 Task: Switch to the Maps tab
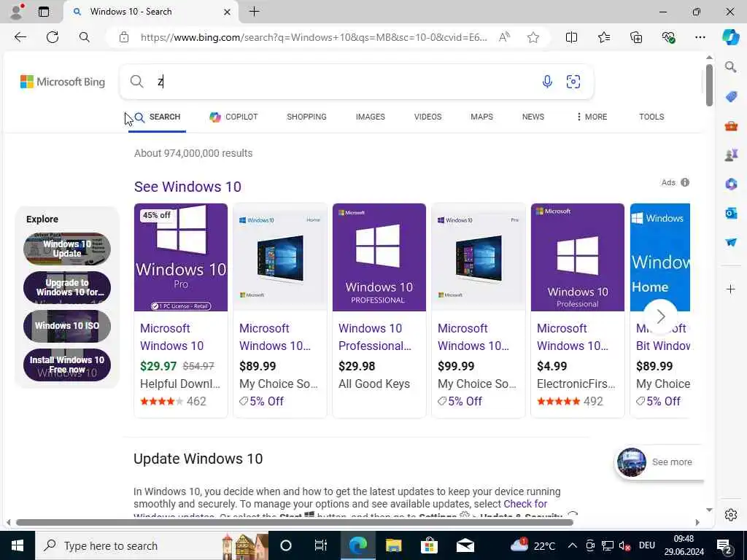481,117
